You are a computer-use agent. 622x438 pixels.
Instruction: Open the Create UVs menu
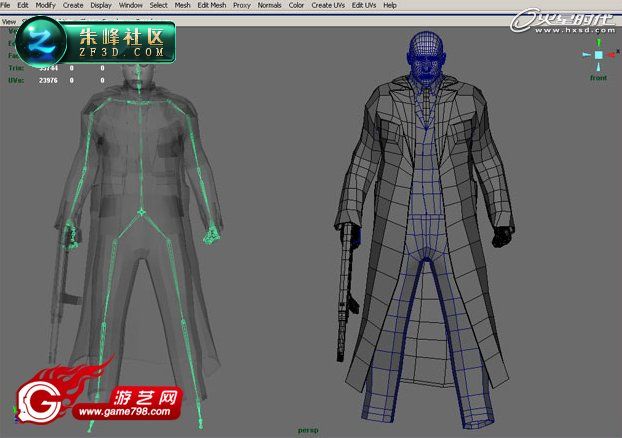(328, 5)
